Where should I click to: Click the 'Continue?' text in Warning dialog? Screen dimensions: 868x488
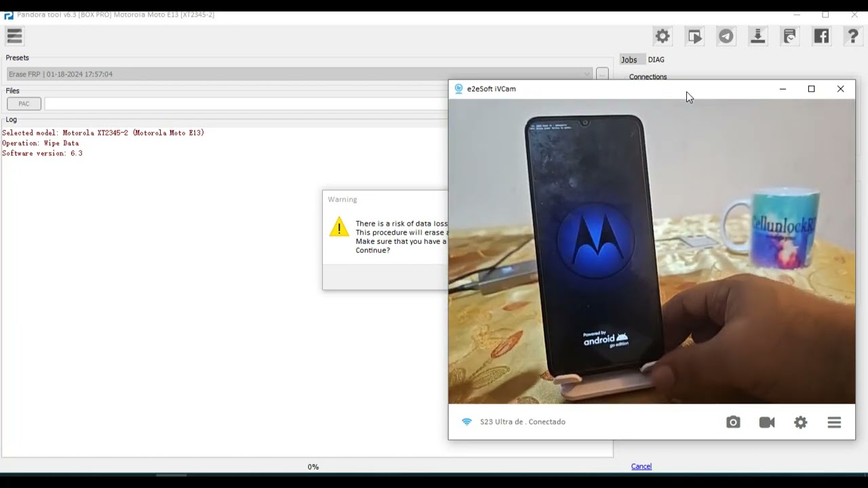coord(373,250)
